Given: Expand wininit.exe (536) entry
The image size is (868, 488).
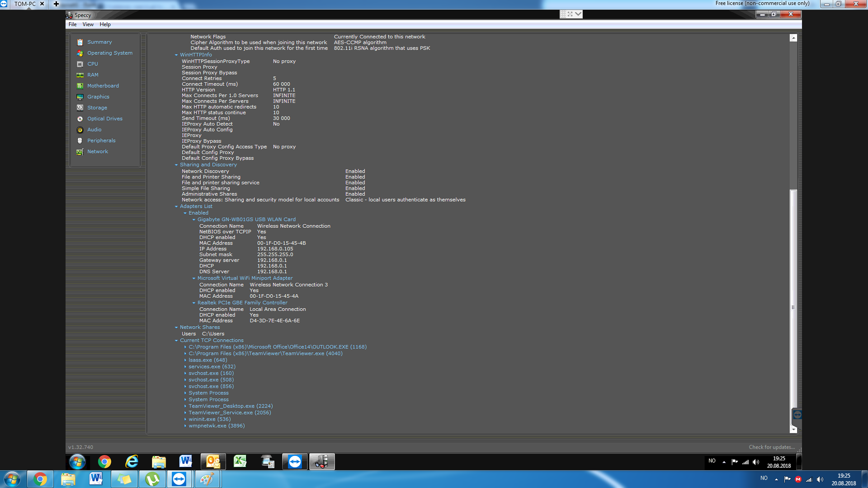Looking at the screenshot, I should pyautogui.click(x=185, y=419).
